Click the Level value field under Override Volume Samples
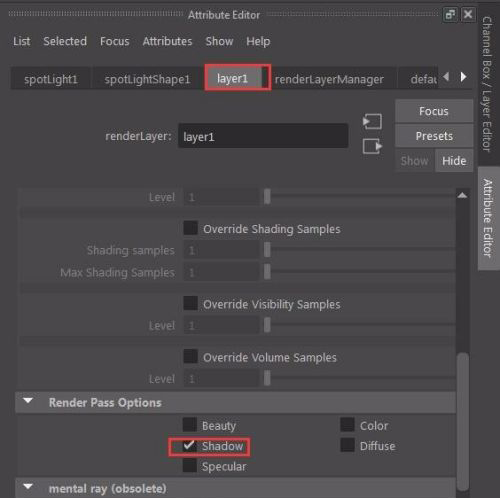Image resolution: width=500 pixels, height=498 pixels. point(222,378)
